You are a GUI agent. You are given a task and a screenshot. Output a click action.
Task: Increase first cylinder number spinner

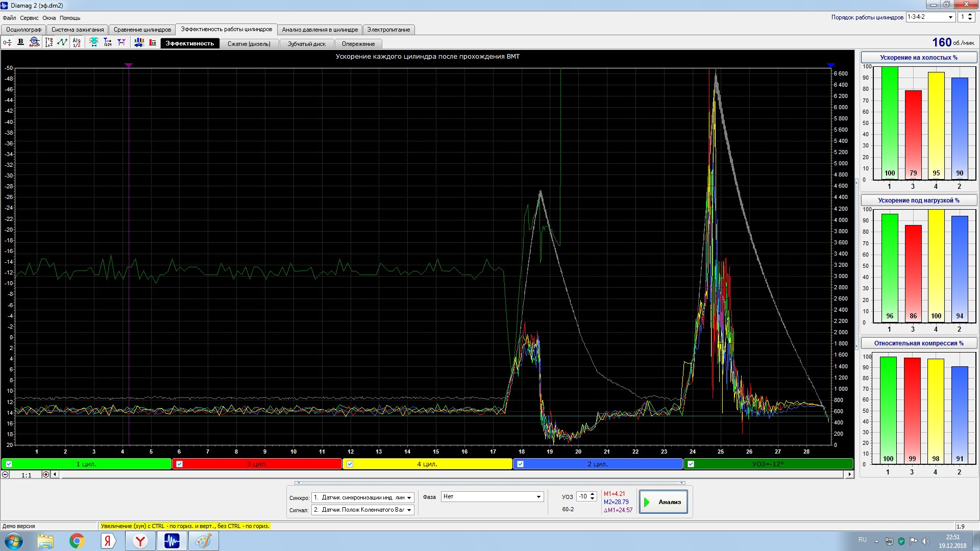(970, 15)
